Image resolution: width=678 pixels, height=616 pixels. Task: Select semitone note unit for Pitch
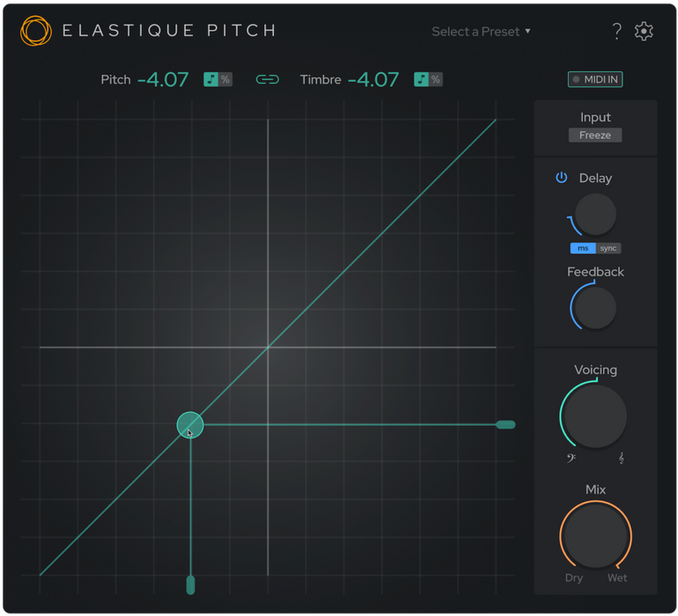pos(210,79)
